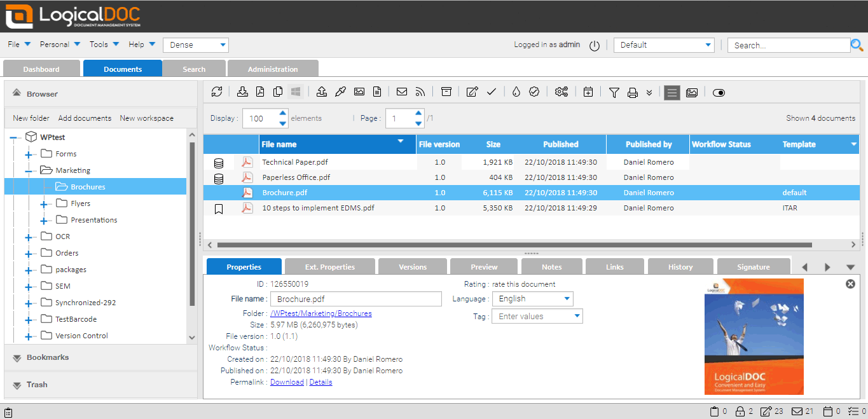Send Brochure.pdf by email icon
Viewport: 868px width, 419px height.
tap(402, 92)
